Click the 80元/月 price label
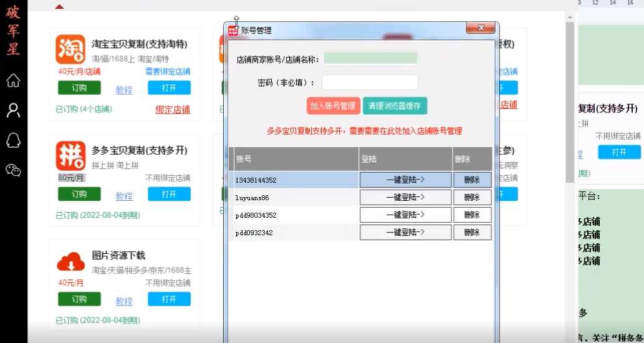Viewport: 644px width, 343px height. pos(72,178)
